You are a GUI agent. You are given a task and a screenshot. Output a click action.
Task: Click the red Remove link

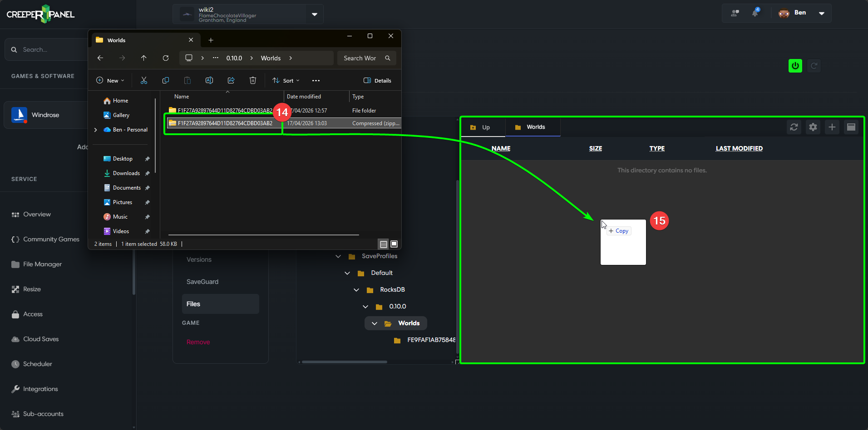point(198,342)
